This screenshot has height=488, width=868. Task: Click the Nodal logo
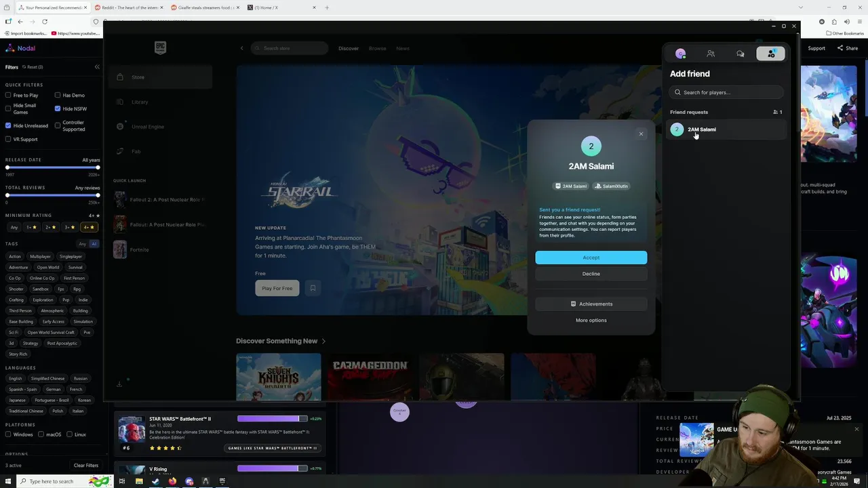pos(20,48)
